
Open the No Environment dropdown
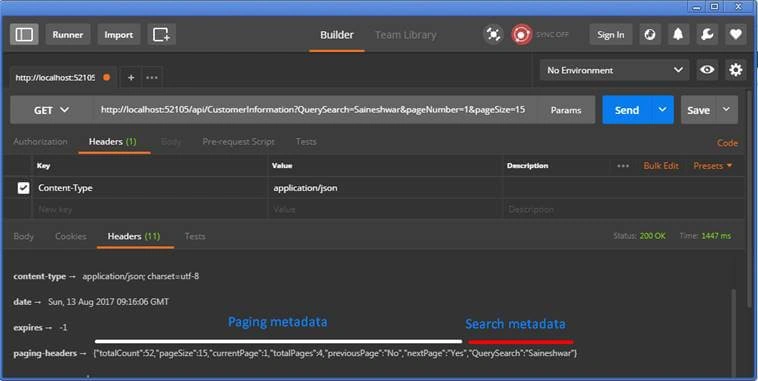pyautogui.click(x=614, y=70)
